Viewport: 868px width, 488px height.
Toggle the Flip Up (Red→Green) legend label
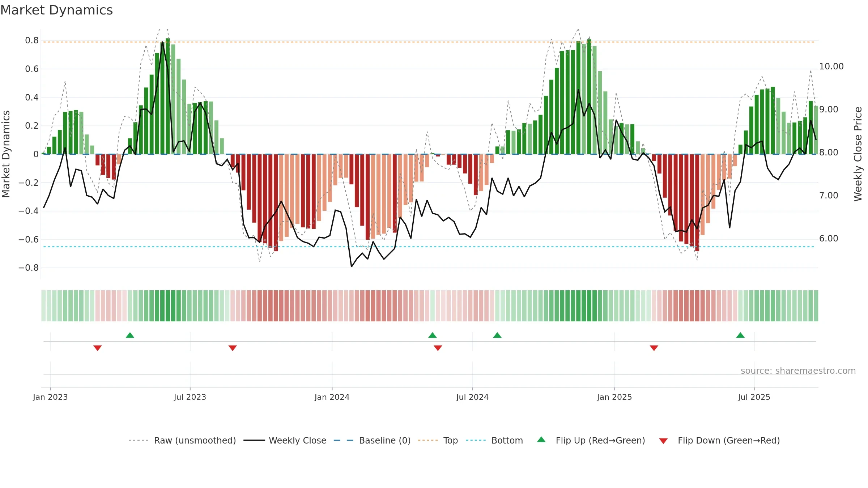[600, 440]
